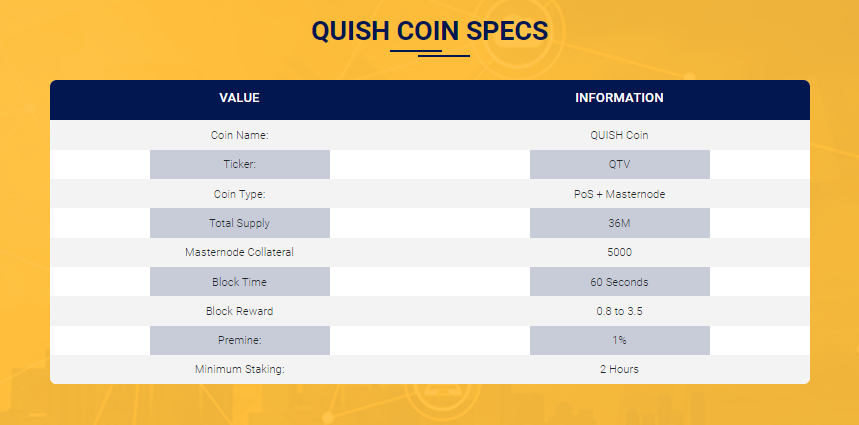
Task: Select the 60 Seconds value cell
Action: coord(620,282)
